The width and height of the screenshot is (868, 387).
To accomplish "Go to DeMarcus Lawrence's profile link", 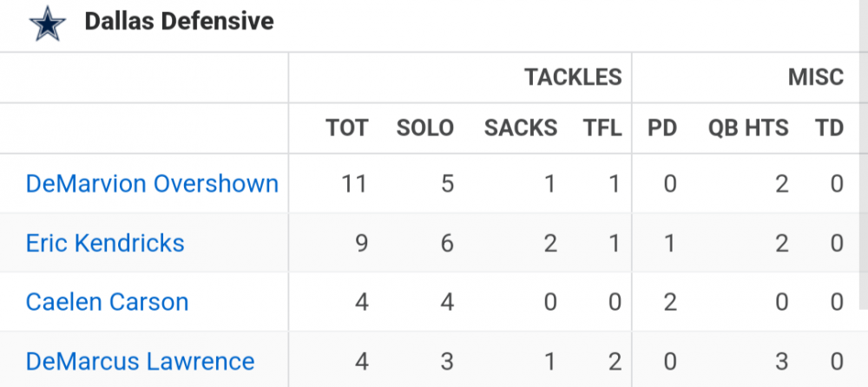I will [140, 361].
